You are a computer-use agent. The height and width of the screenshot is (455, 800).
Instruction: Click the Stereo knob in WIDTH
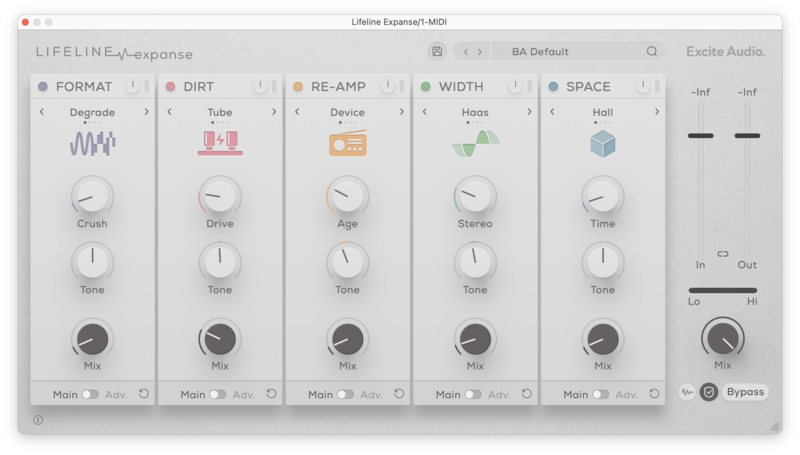point(475,196)
